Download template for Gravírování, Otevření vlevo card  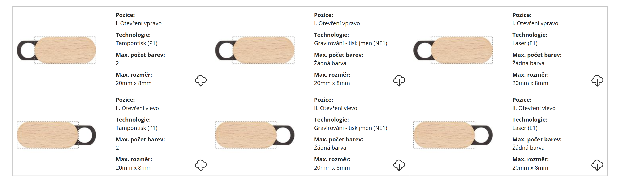tap(399, 165)
